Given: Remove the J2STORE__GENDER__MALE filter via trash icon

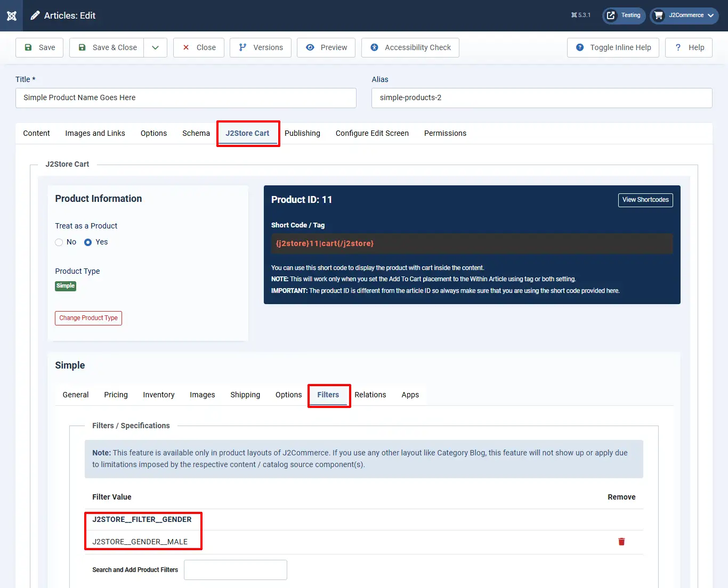Looking at the screenshot, I should tap(621, 542).
